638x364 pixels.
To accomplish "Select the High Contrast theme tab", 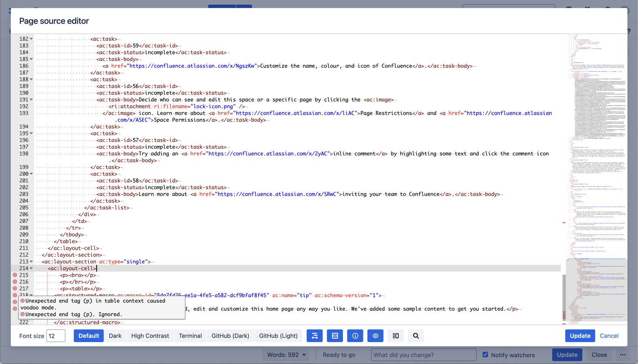I will (150, 336).
